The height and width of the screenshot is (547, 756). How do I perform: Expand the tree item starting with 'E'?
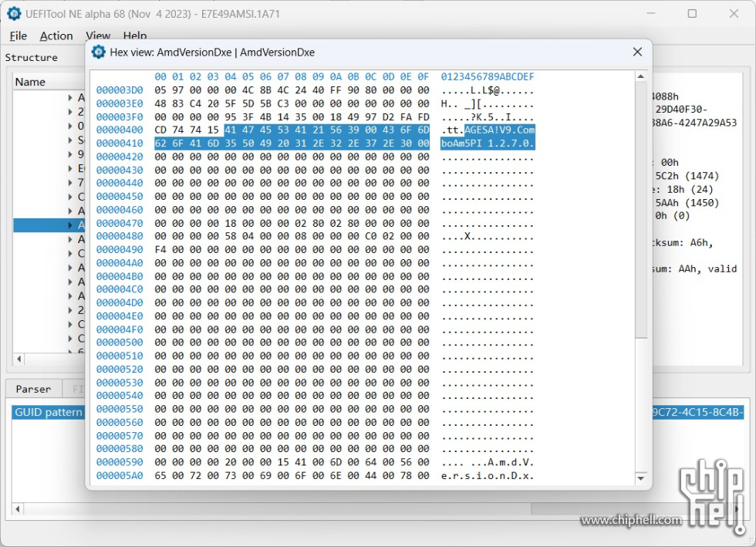click(x=71, y=168)
